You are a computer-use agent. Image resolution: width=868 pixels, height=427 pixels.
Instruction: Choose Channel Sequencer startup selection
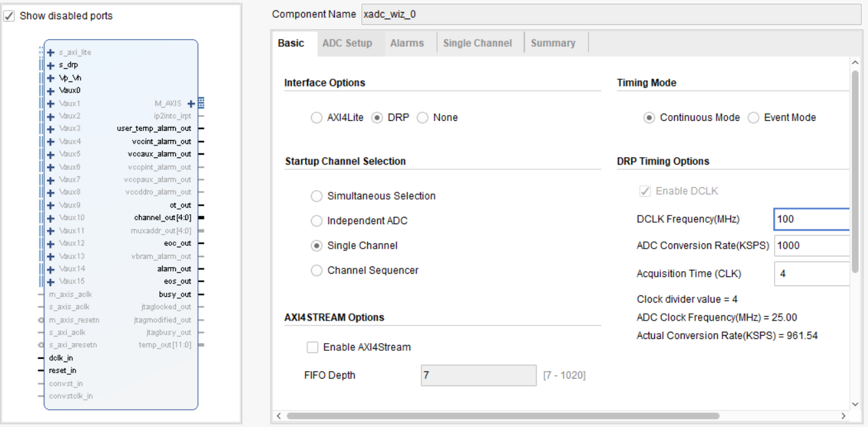(316, 270)
